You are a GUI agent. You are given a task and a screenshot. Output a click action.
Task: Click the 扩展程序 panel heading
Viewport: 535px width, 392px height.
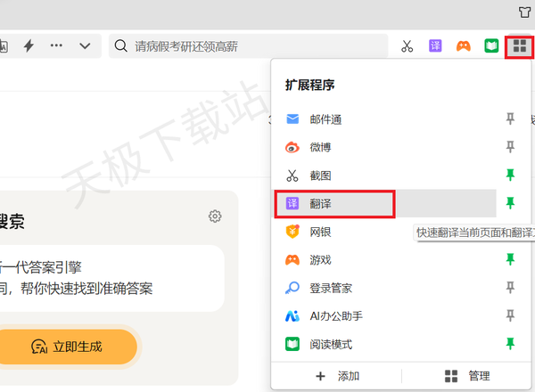[310, 85]
